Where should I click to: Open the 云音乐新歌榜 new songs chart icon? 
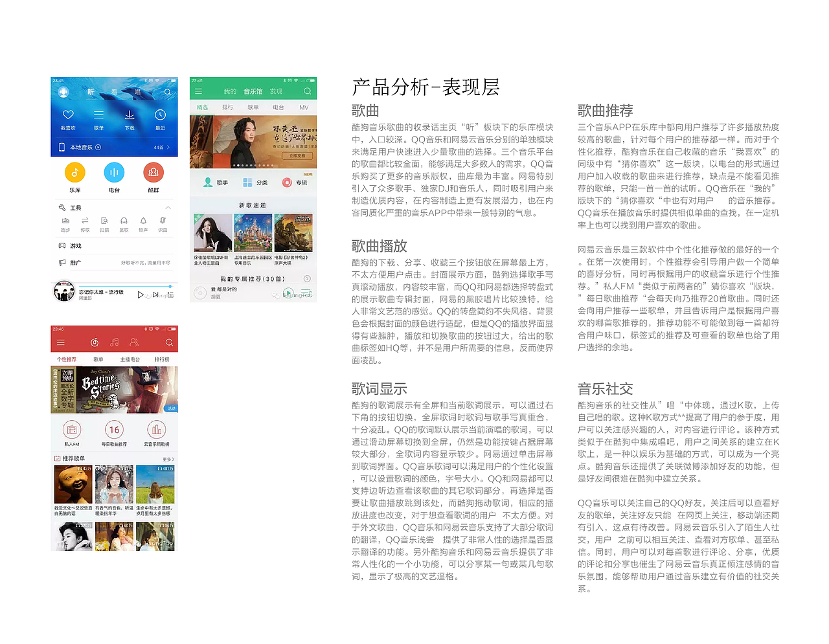[155, 430]
